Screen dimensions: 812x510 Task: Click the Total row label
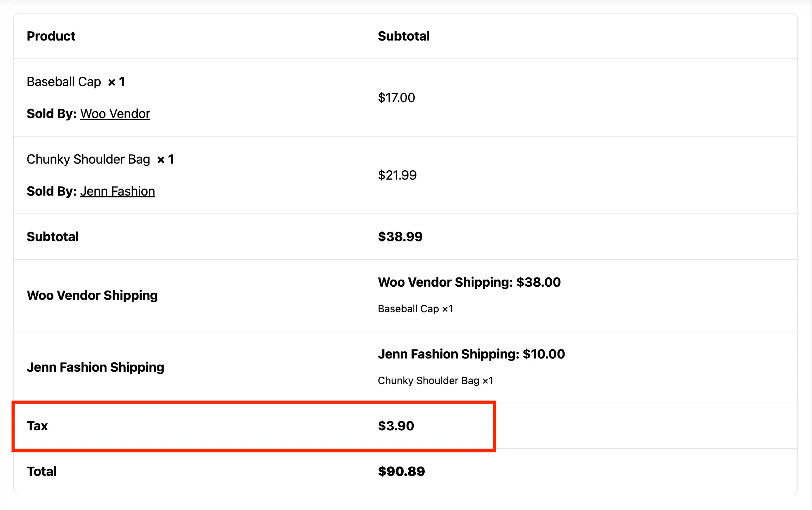(42, 471)
